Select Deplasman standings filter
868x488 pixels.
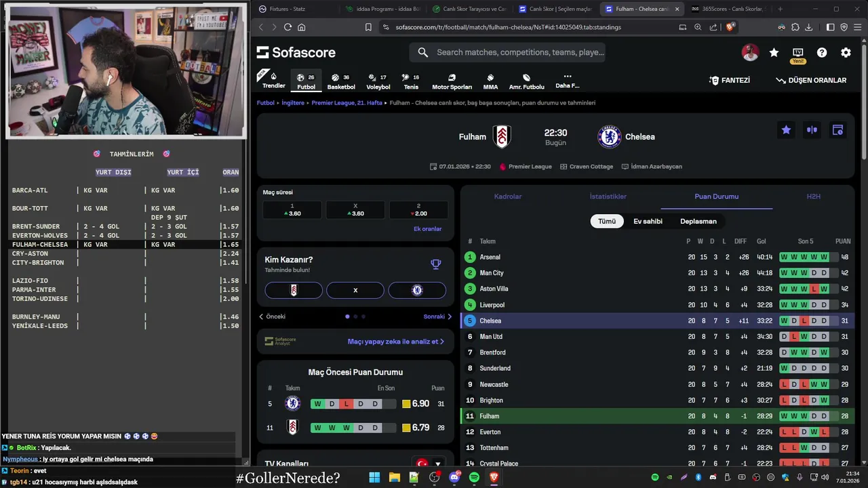point(698,221)
